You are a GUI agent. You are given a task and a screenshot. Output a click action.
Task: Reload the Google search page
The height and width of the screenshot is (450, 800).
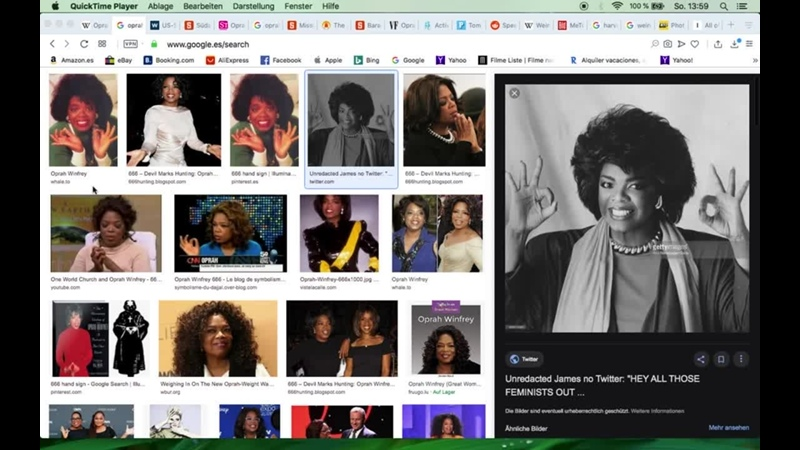(x=84, y=44)
